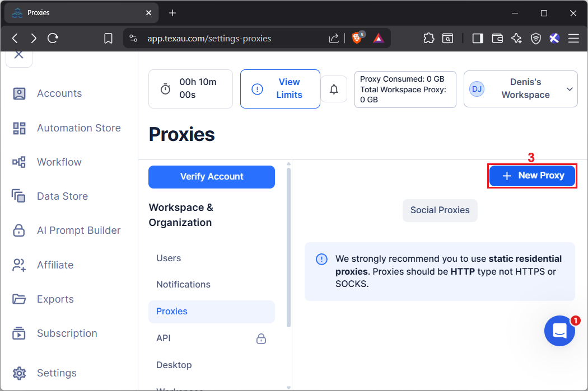
Task: Select Notifications in settings menu
Action: tap(183, 284)
